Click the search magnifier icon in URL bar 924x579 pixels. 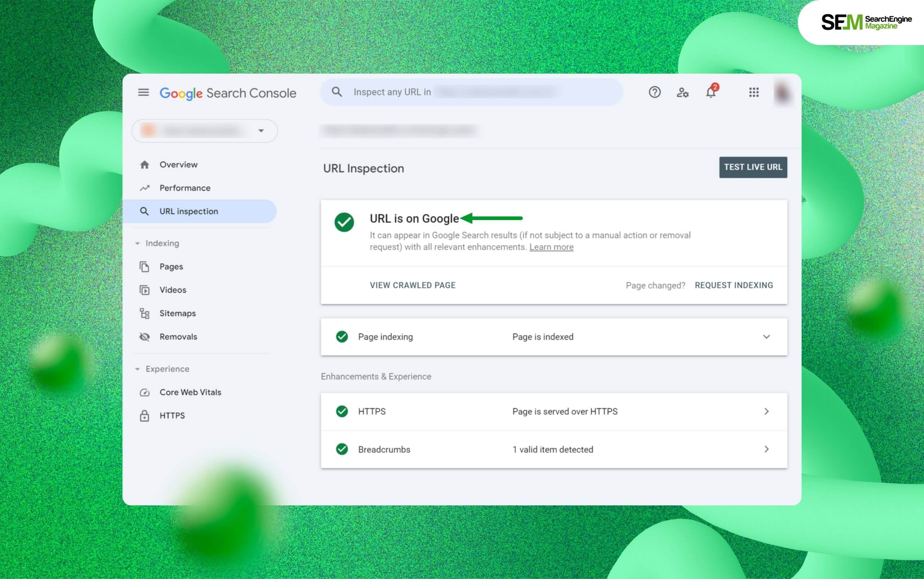337,92
